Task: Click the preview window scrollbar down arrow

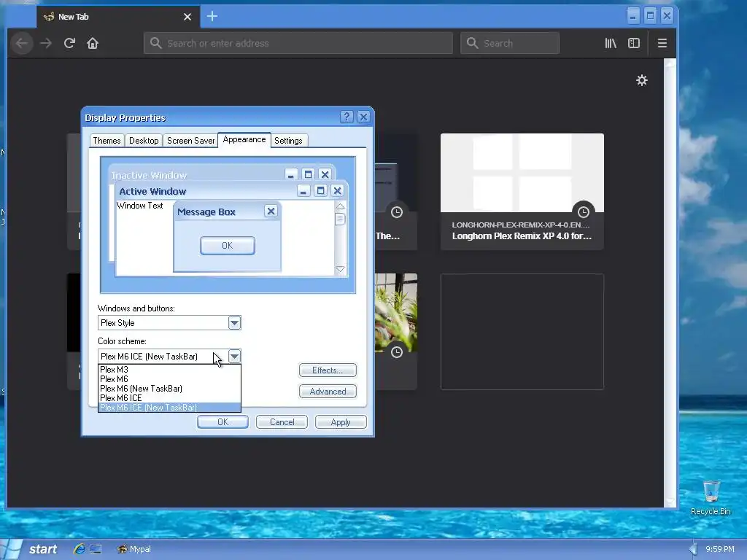Action: (x=340, y=269)
